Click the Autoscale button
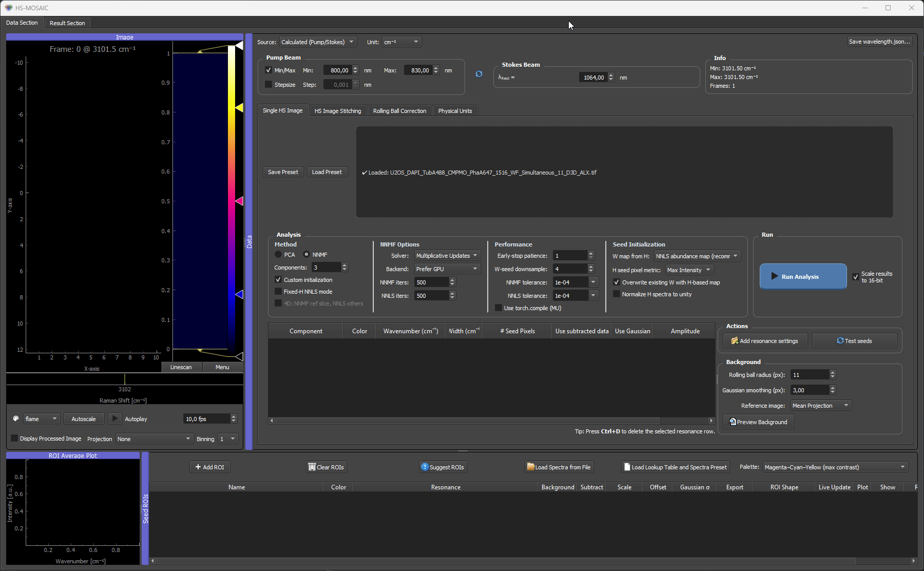This screenshot has width=924, height=571. coord(84,419)
